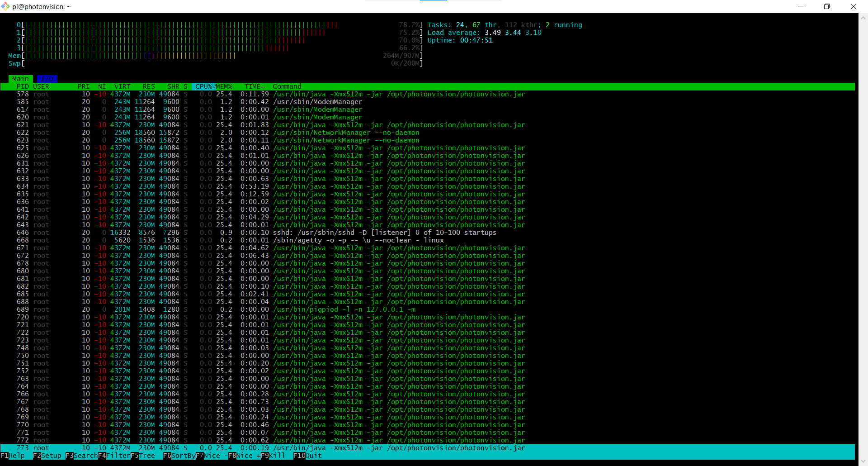Screen dimensions: 868x466
Task: Select ModemManager process PID 617
Action: [x=428, y=109]
